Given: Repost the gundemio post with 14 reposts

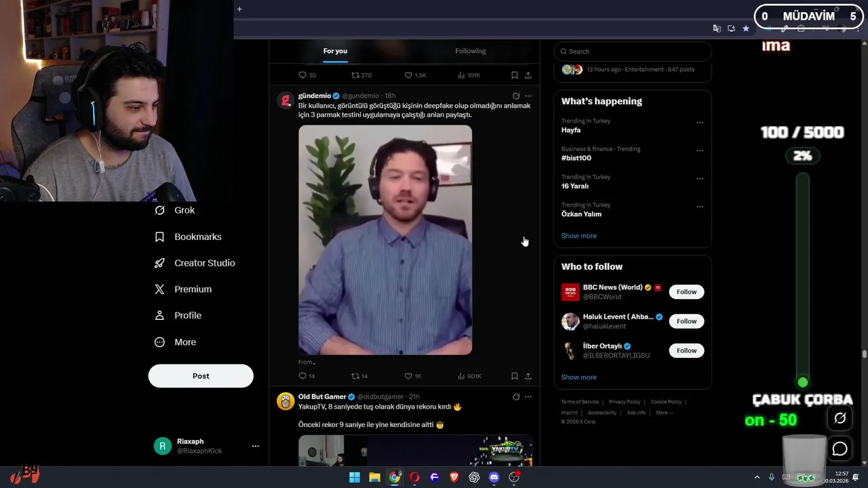Looking at the screenshot, I should tap(359, 376).
